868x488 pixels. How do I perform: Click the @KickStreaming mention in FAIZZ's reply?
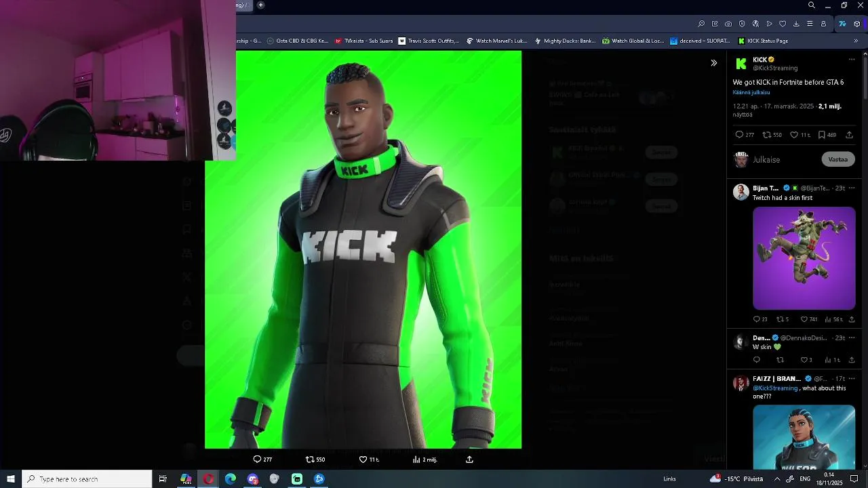pyautogui.click(x=775, y=388)
